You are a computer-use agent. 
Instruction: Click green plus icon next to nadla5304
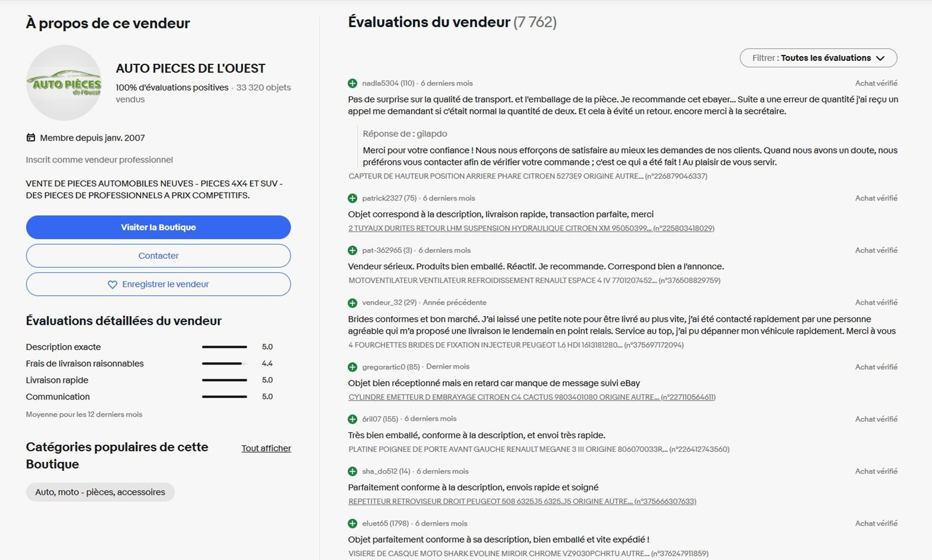353,83
